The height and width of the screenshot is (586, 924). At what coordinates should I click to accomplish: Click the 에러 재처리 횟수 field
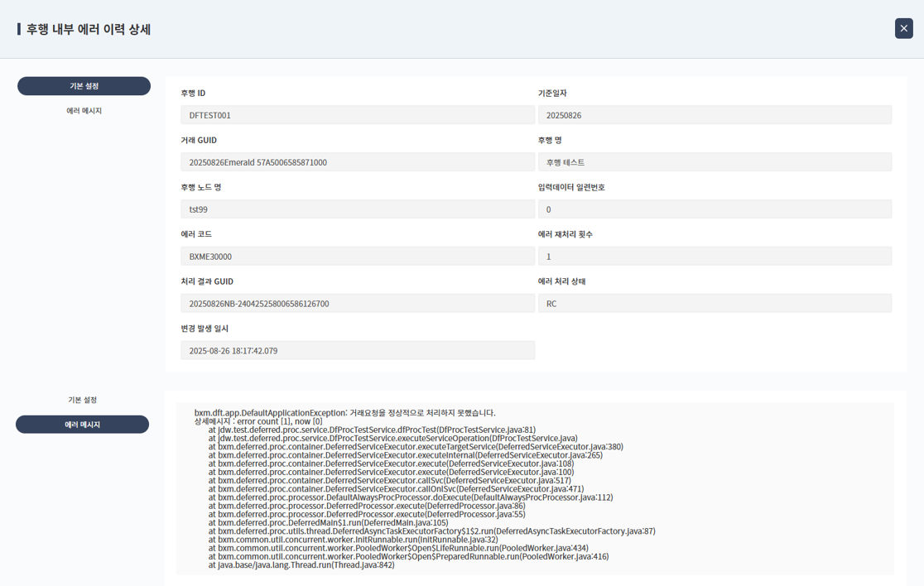pos(715,257)
